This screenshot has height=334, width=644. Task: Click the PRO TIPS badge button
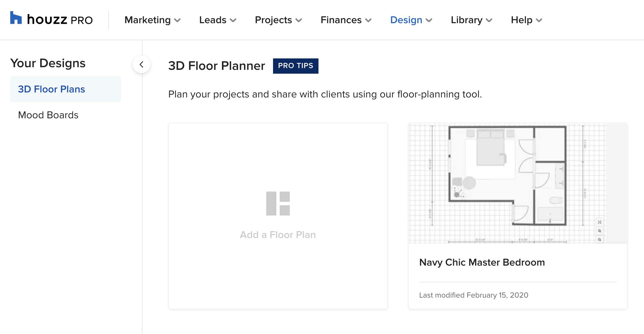pyautogui.click(x=295, y=65)
